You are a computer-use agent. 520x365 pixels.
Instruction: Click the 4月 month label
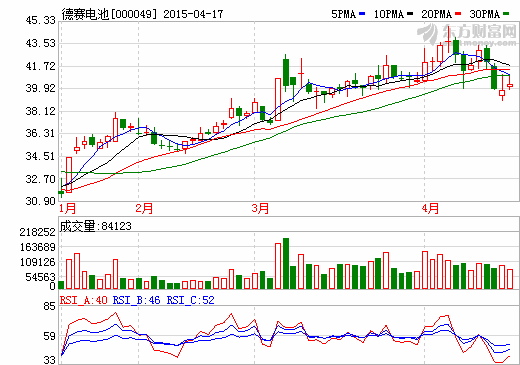click(430, 208)
